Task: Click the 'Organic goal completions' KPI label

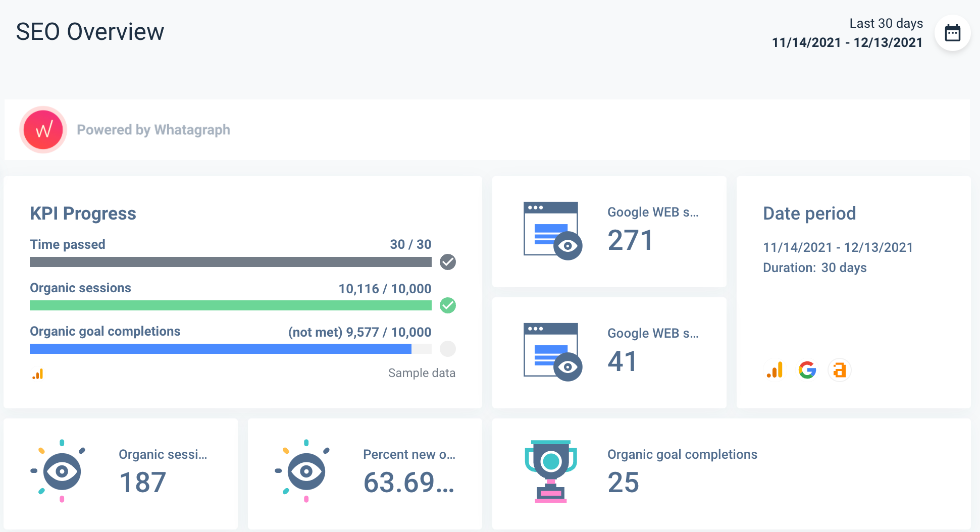Action: click(x=105, y=331)
